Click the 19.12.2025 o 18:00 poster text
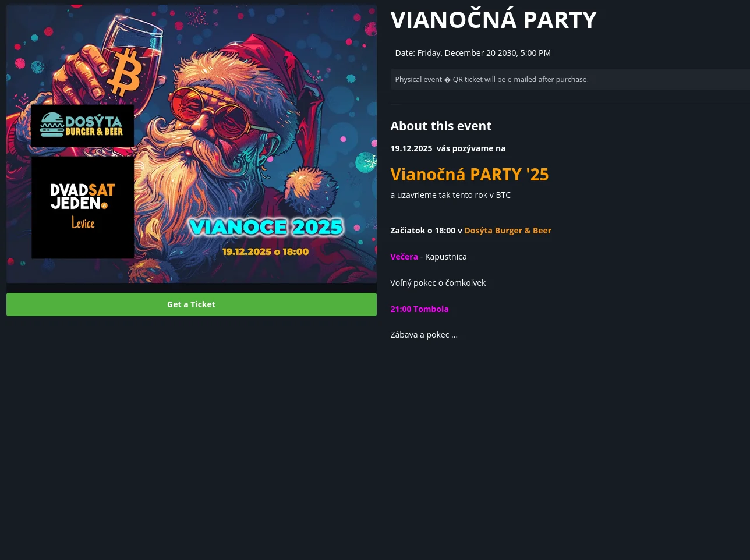Viewport: 750px width, 560px height. pos(266,252)
